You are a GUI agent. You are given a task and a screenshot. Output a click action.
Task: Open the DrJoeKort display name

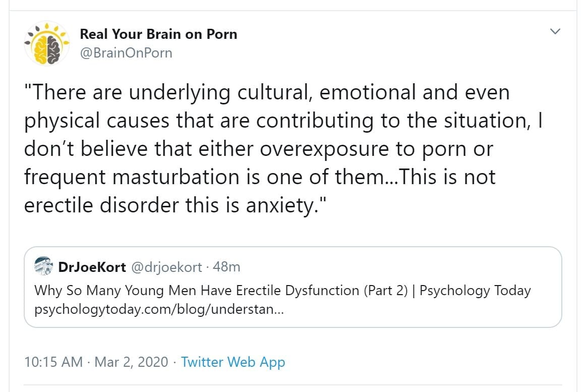coord(92,267)
